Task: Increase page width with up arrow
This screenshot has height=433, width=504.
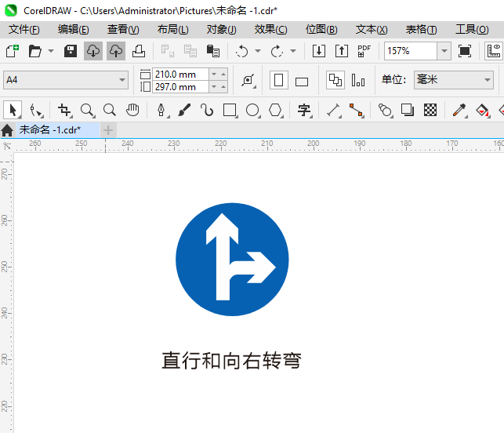Action: click(x=223, y=75)
